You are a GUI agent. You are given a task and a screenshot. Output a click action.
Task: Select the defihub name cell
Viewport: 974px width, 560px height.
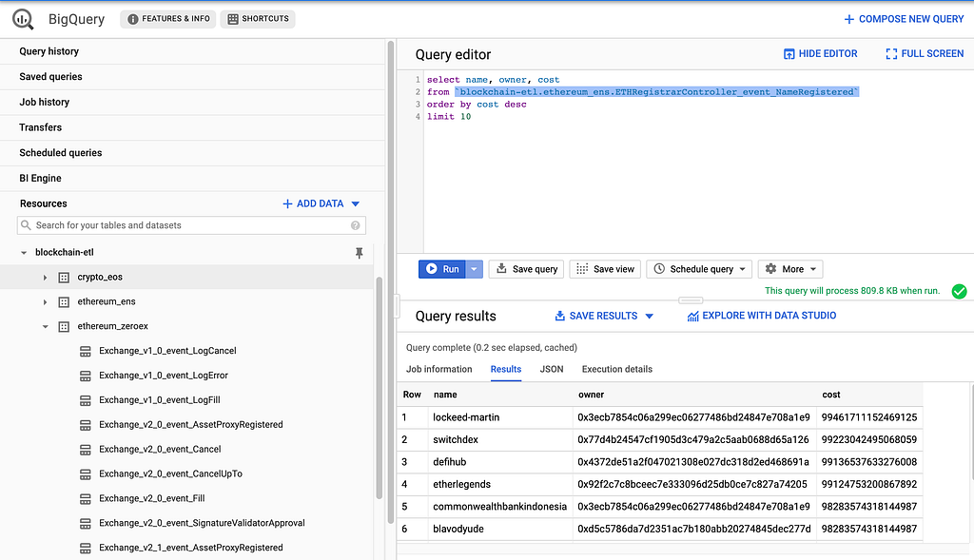coord(500,462)
